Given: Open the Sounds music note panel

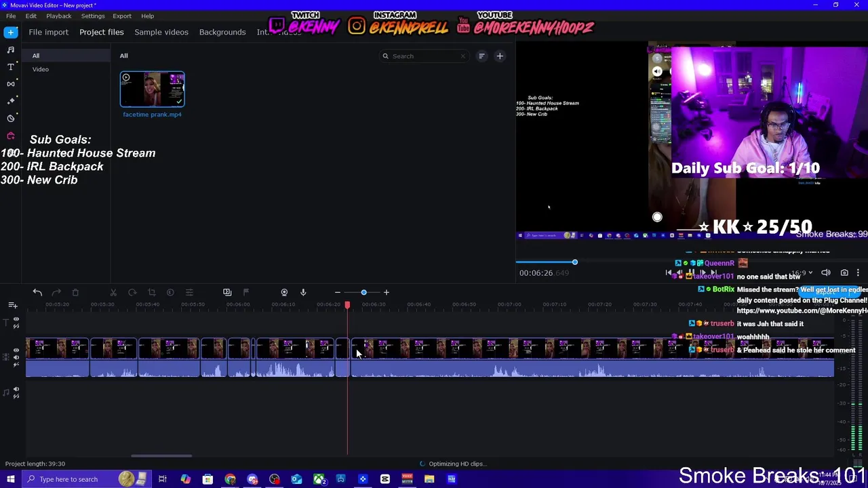Looking at the screenshot, I should [11, 49].
